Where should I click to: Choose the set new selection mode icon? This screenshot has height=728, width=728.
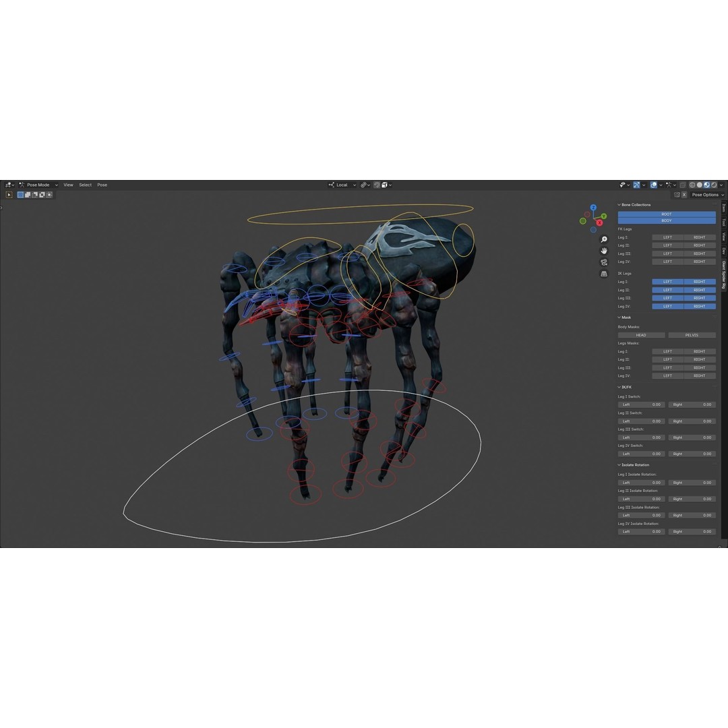(20, 195)
